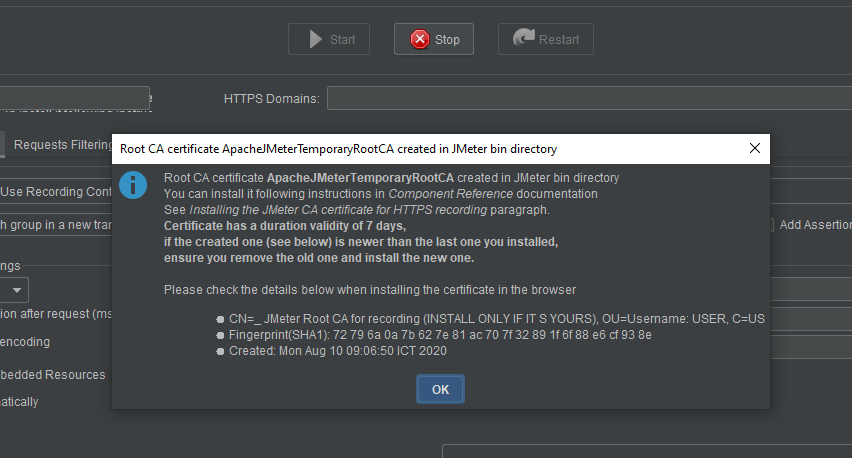Switch to the Requests Filtering tab

pos(62,145)
